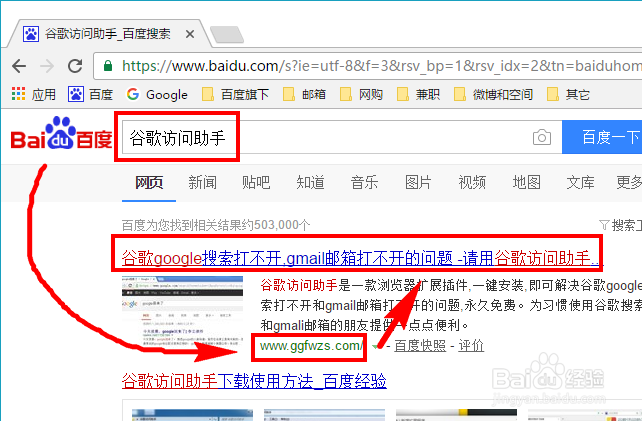642x421 pixels.
Task: Switch to the 图片 tab
Action: pyautogui.click(x=418, y=182)
